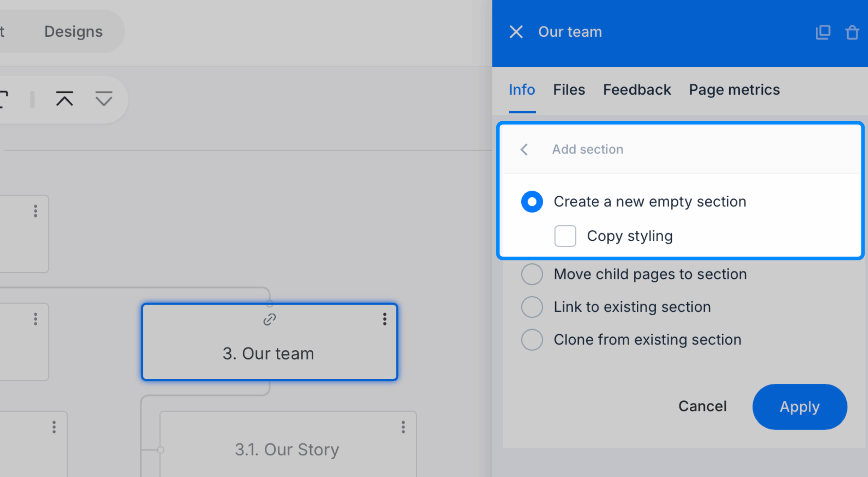Screen dimensions: 868x477
Task: Open the Designs tab
Action: coord(73,32)
